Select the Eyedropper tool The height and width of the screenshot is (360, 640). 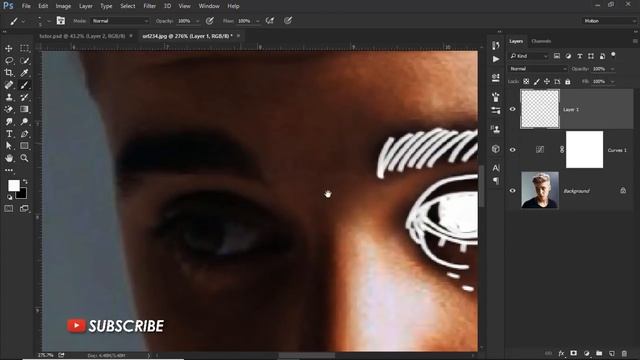(x=24, y=73)
